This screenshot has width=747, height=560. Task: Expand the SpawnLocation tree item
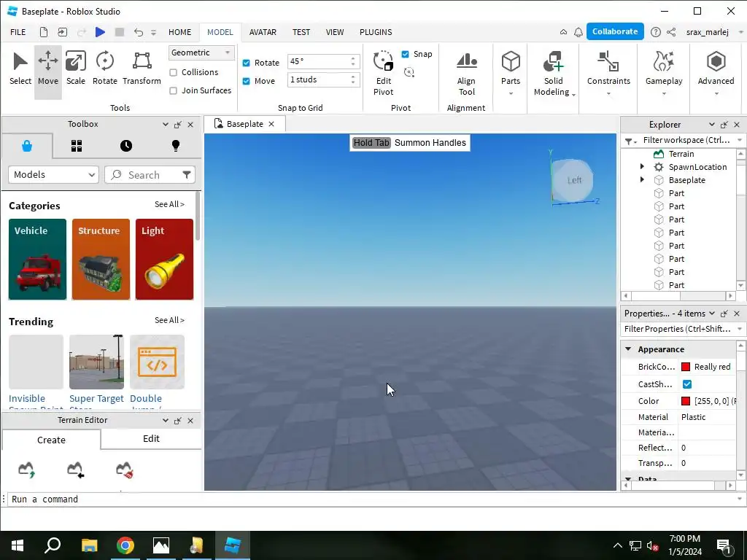tap(642, 167)
